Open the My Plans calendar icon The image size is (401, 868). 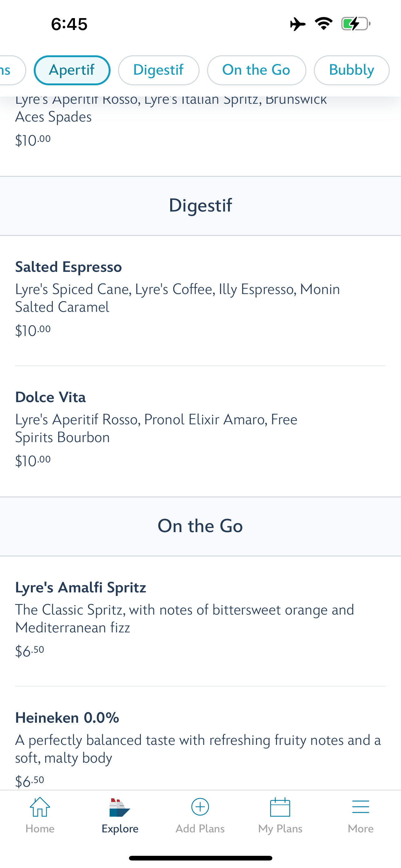click(280, 807)
